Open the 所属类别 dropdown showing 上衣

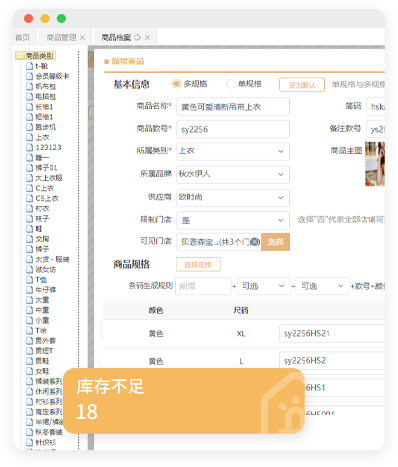pyautogui.click(x=233, y=151)
